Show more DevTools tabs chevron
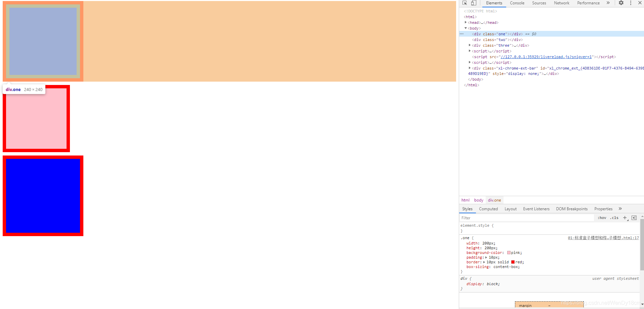644x309 pixels. point(608,3)
